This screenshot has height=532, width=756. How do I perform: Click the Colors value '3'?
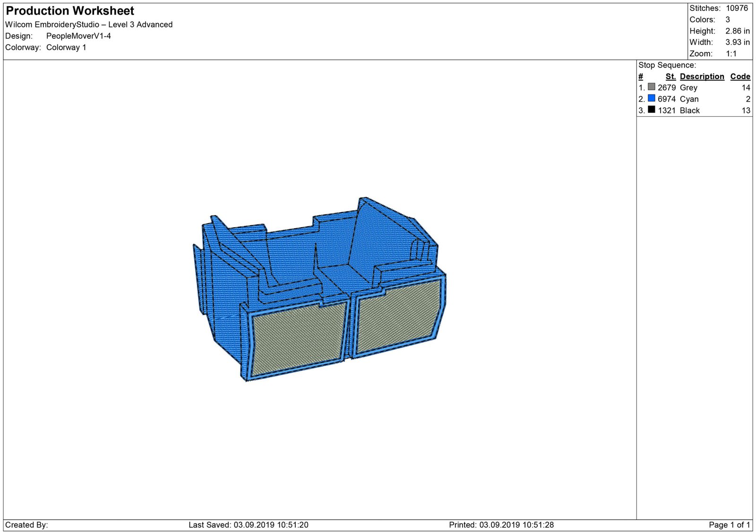pyautogui.click(x=728, y=19)
